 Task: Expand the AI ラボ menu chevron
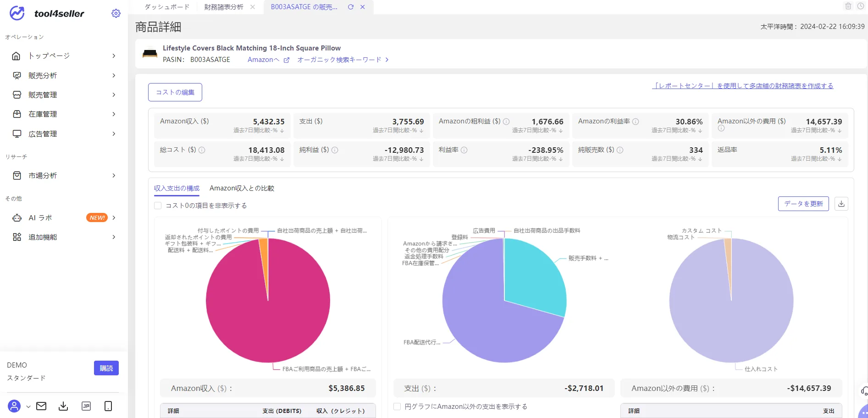pyautogui.click(x=114, y=217)
